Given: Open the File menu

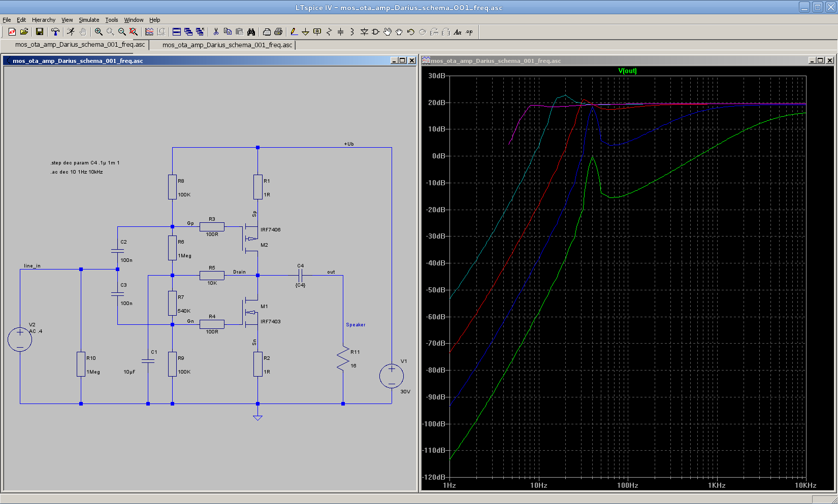Looking at the screenshot, I should (x=7, y=20).
